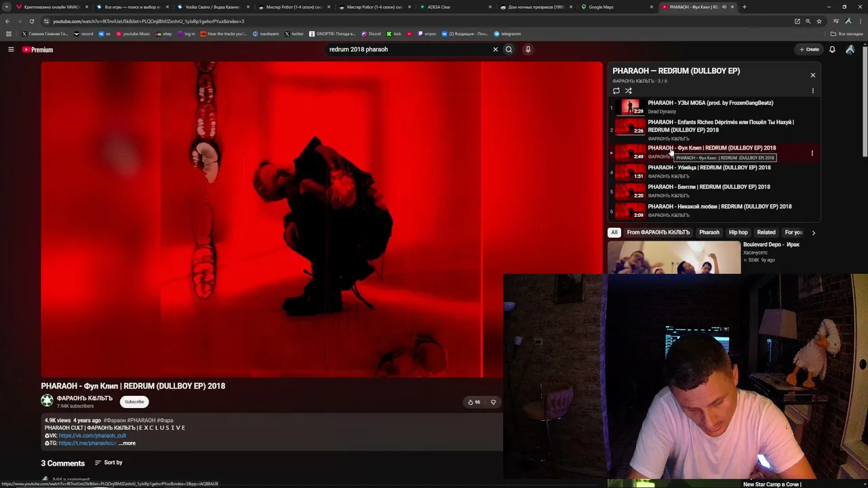Click the video player to pause
This screenshot has width=868, height=488.
click(321, 219)
